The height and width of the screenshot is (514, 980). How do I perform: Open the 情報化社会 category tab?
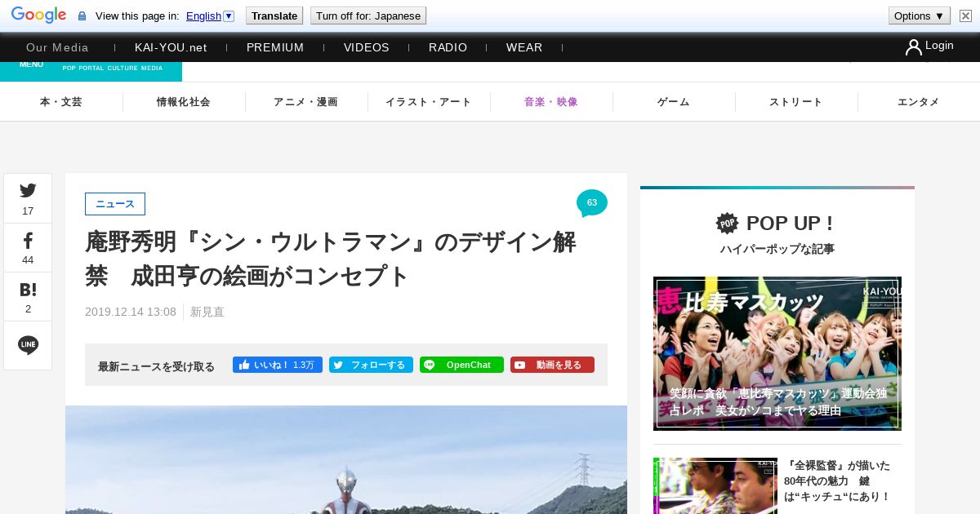(184, 102)
